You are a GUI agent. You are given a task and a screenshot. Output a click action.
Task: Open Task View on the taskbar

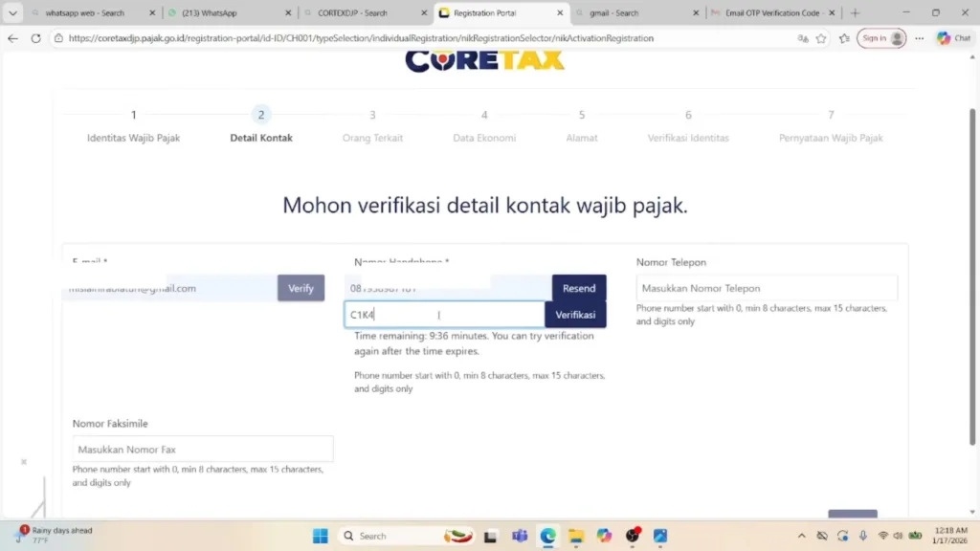tap(490, 536)
